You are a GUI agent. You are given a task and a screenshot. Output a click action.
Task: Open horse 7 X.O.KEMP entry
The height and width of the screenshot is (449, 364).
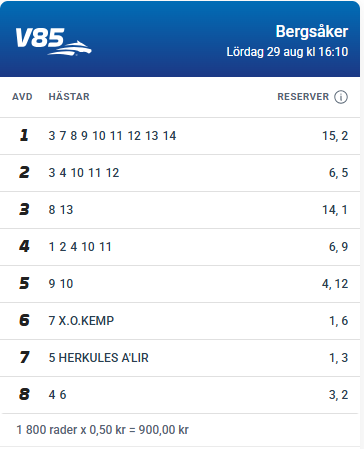coord(81,321)
